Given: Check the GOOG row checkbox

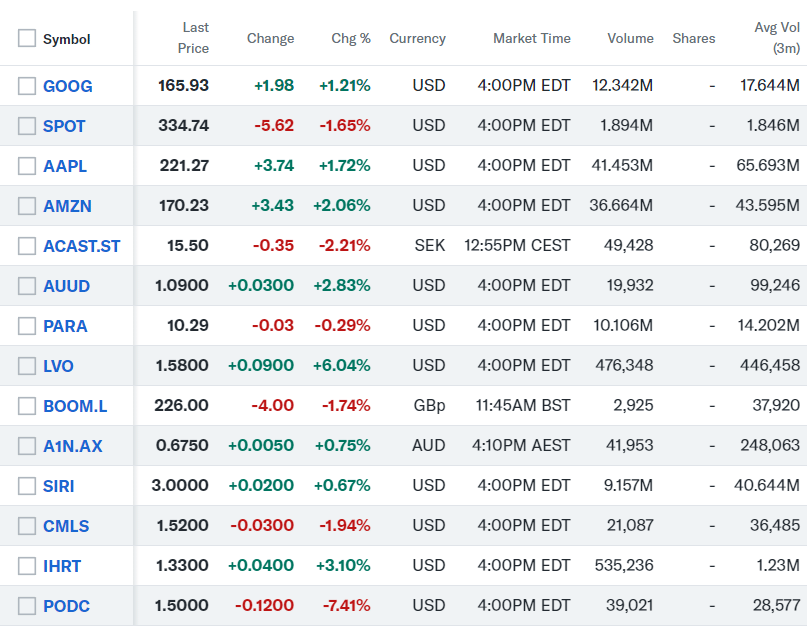Looking at the screenshot, I should tap(26, 86).
